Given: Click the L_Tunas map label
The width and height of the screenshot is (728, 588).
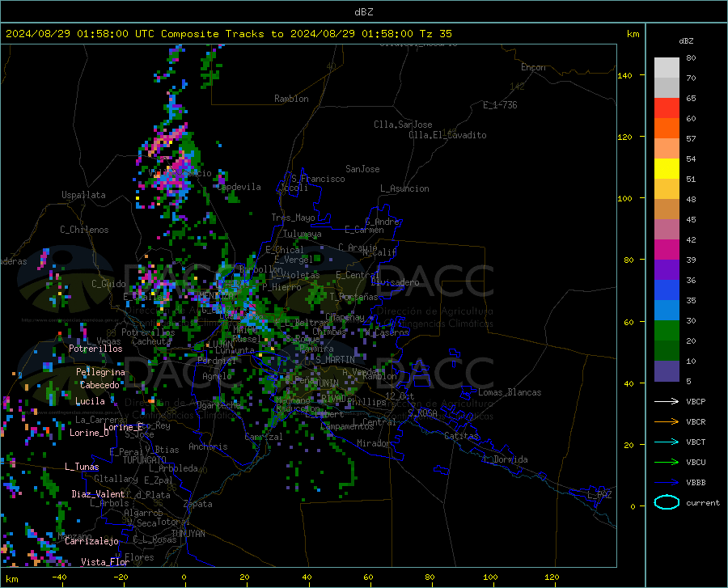Looking at the screenshot, I should pos(82,467).
